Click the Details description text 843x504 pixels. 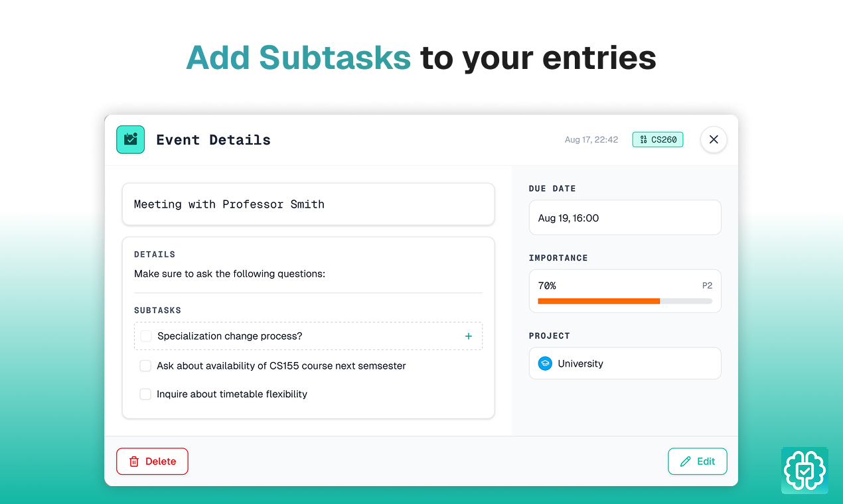pyautogui.click(x=230, y=274)
